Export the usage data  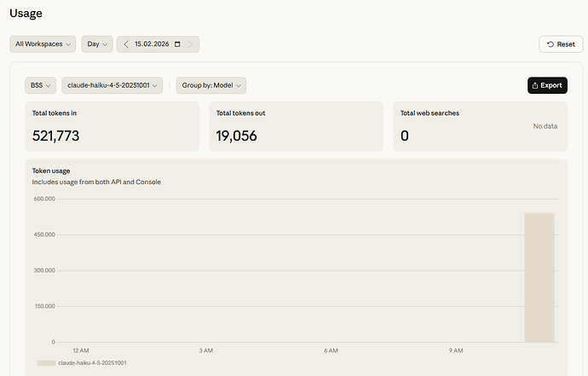click(x=547, y=85)
